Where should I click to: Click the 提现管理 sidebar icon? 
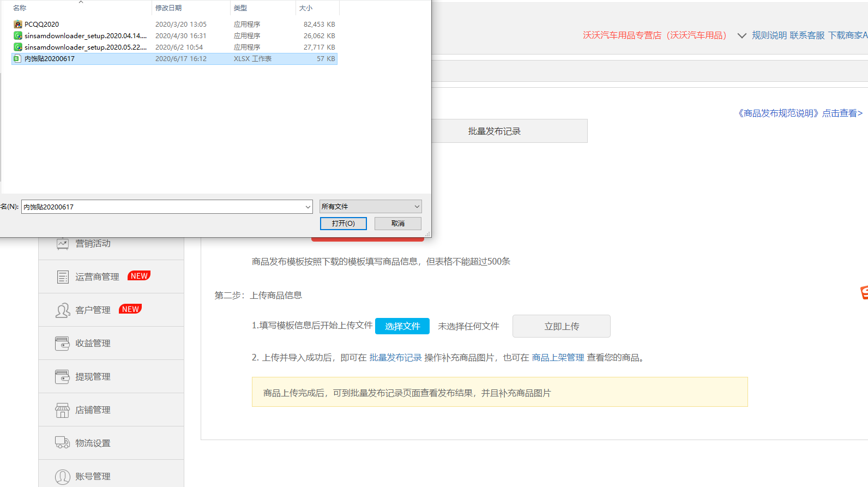click(63, 377)
